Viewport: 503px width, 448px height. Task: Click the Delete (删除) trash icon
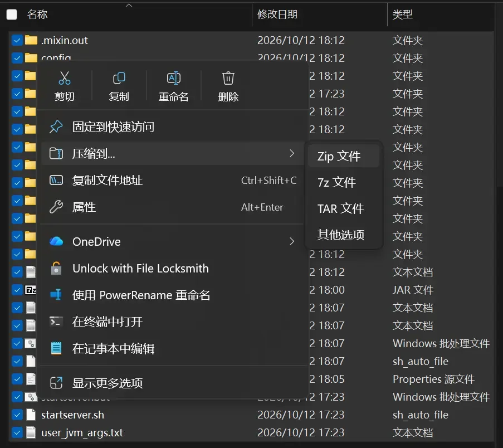228,78
